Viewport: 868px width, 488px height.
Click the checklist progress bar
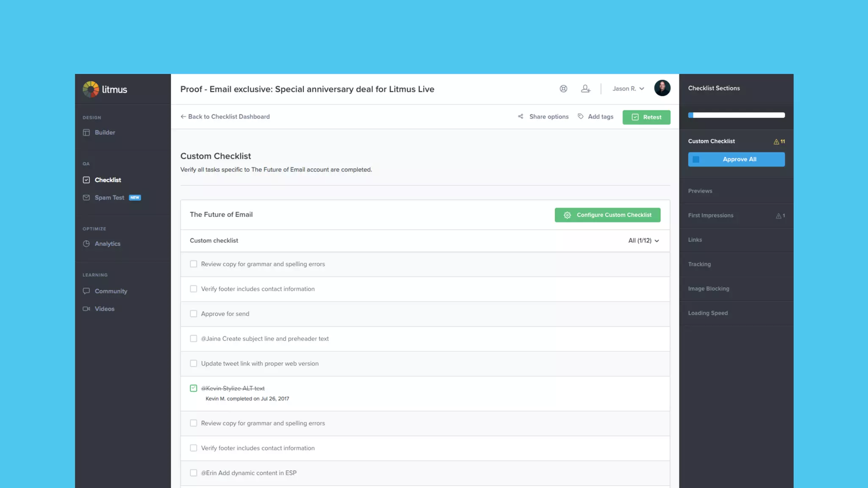click(736, 115)
